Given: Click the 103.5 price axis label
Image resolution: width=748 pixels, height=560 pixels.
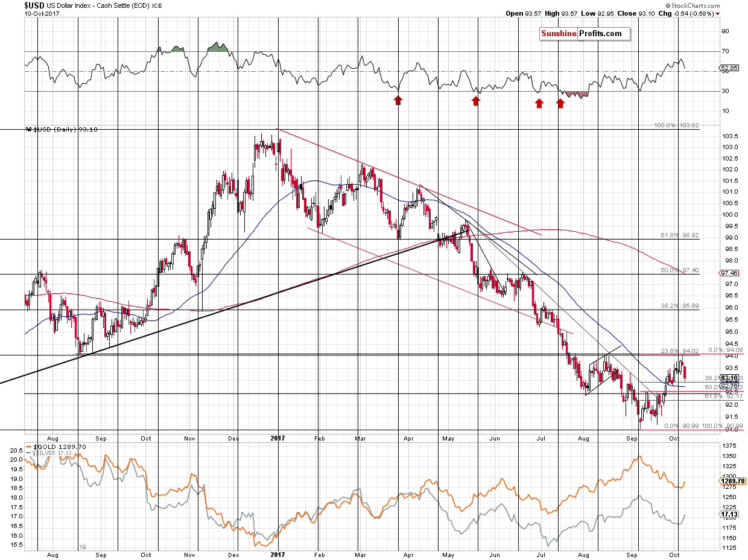Looking at the screenshot, I should click(x=729, y=136).
